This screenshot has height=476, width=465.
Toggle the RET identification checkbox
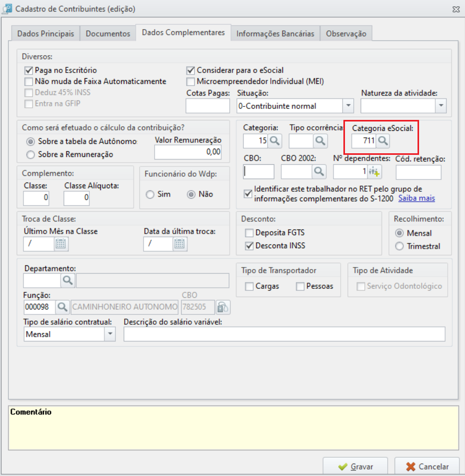point(248,193)
